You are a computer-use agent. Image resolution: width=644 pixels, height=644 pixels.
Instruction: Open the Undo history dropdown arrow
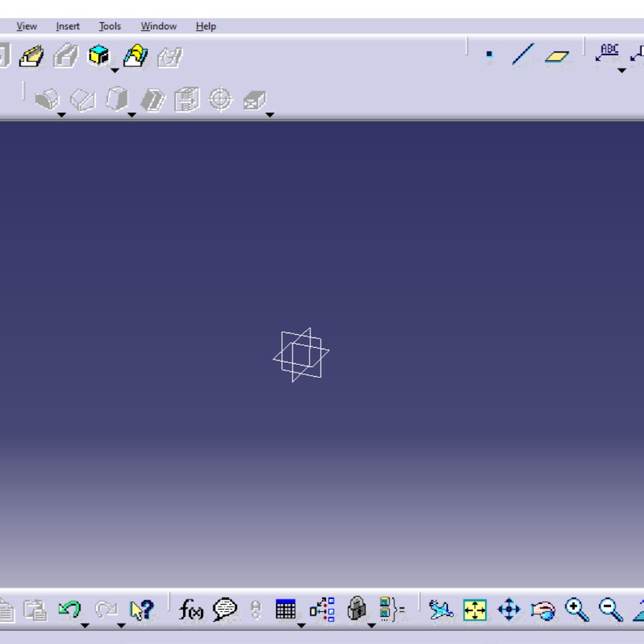point(85,625)
